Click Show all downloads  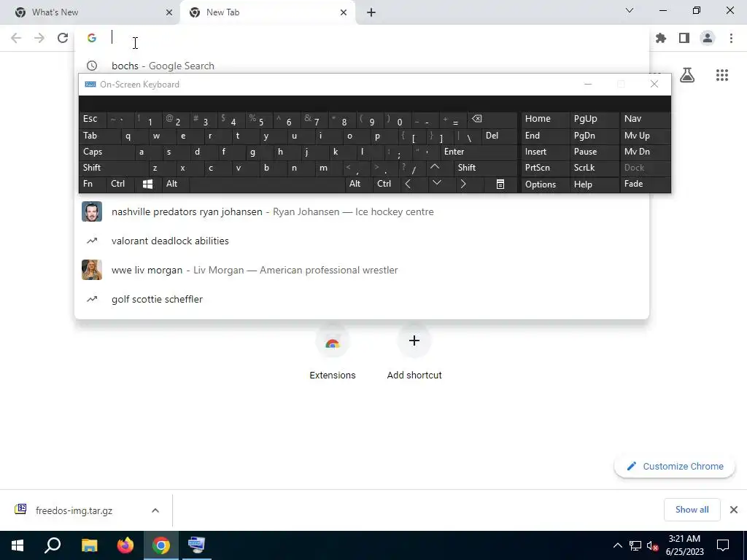(x=692, y=510)
